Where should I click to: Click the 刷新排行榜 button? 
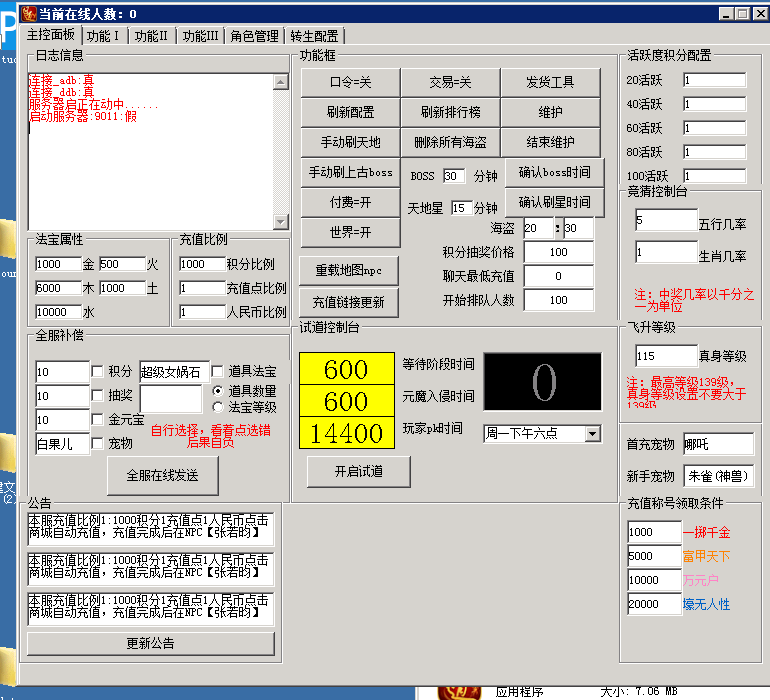450,112
